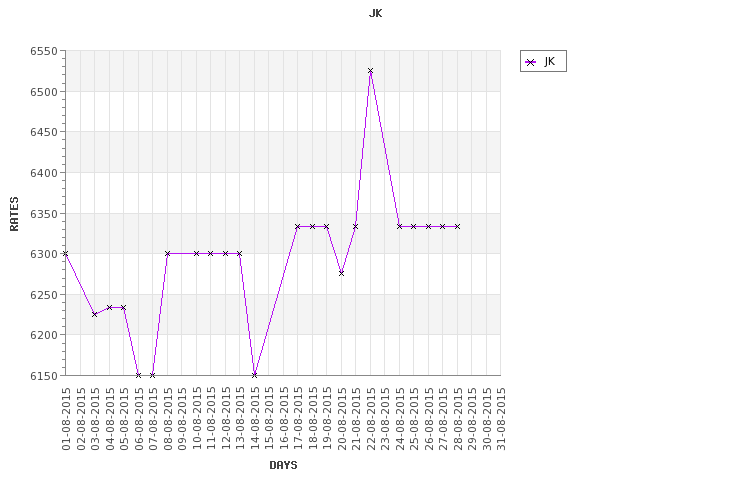Click the JK legend label text
Screen dimensions: 750x500
point(549,62)
